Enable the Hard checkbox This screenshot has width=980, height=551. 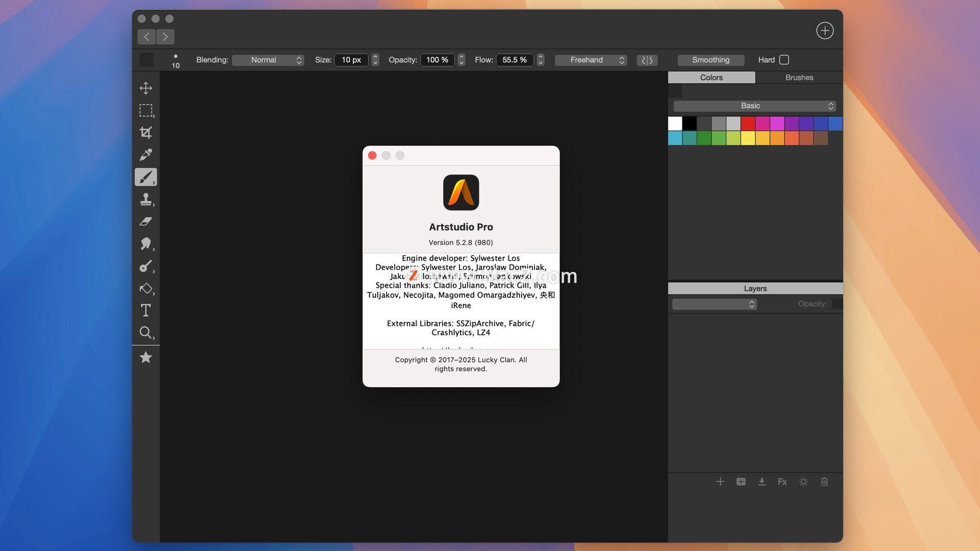pyautogui.click(x=785, y=60)
